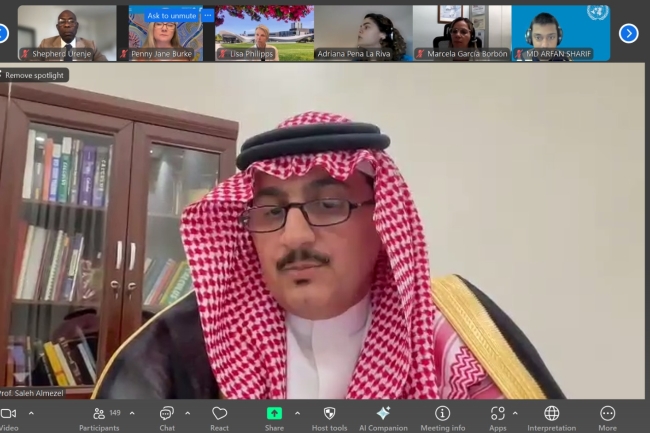Viewport: 650px width, 433px height.
Task: Expand Share options chevron
Action: point(297,413)
